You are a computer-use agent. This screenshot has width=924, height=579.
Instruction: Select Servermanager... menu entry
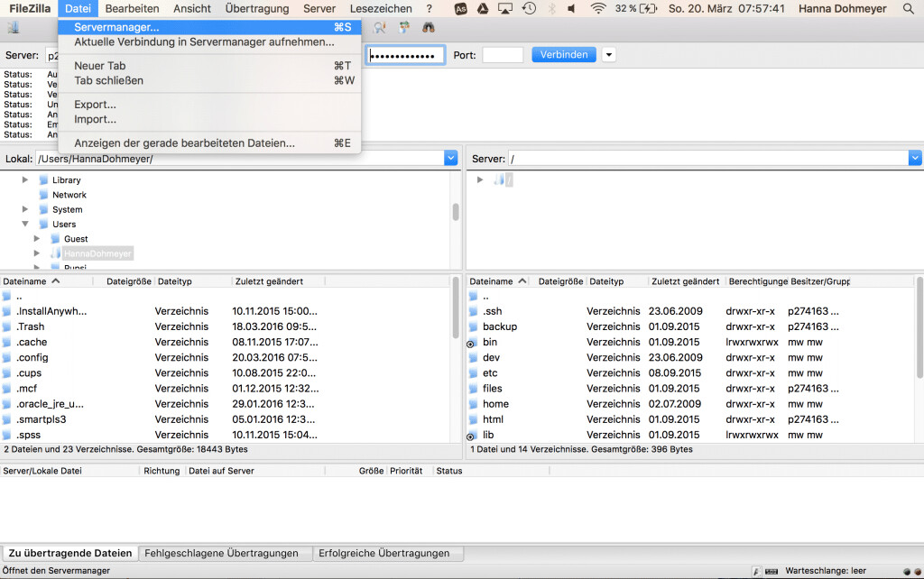(209, 27)
